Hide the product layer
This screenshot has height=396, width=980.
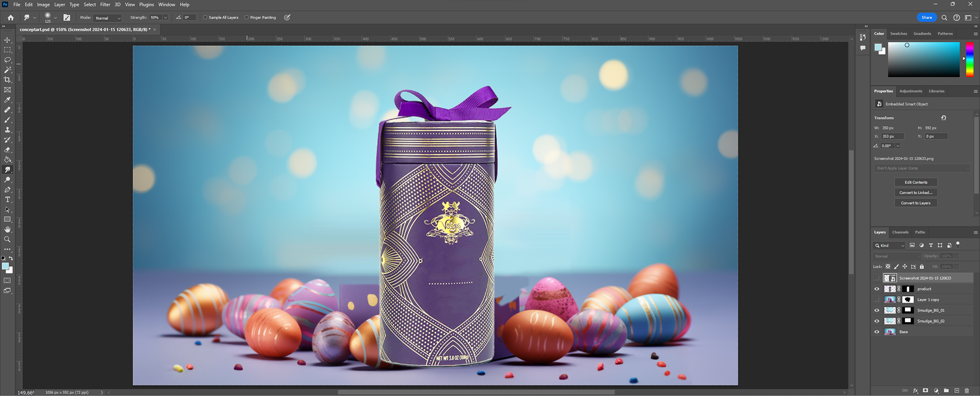coord(877,289)
